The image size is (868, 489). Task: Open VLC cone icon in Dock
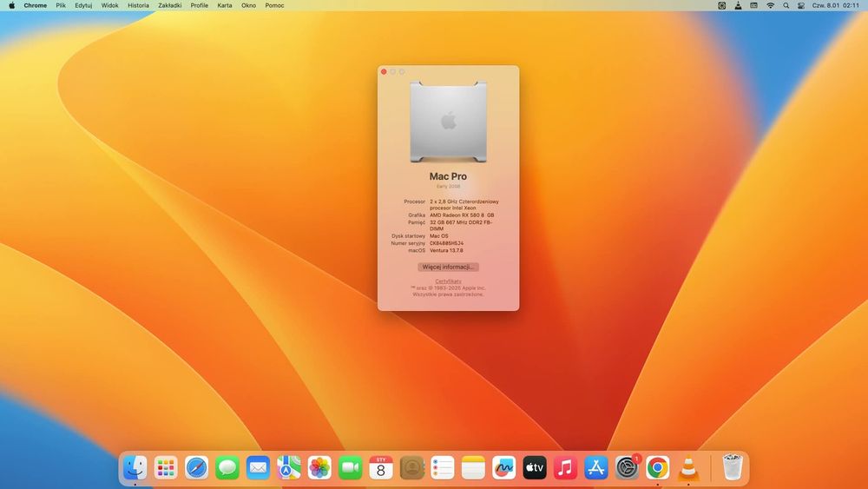pos(688,468)
